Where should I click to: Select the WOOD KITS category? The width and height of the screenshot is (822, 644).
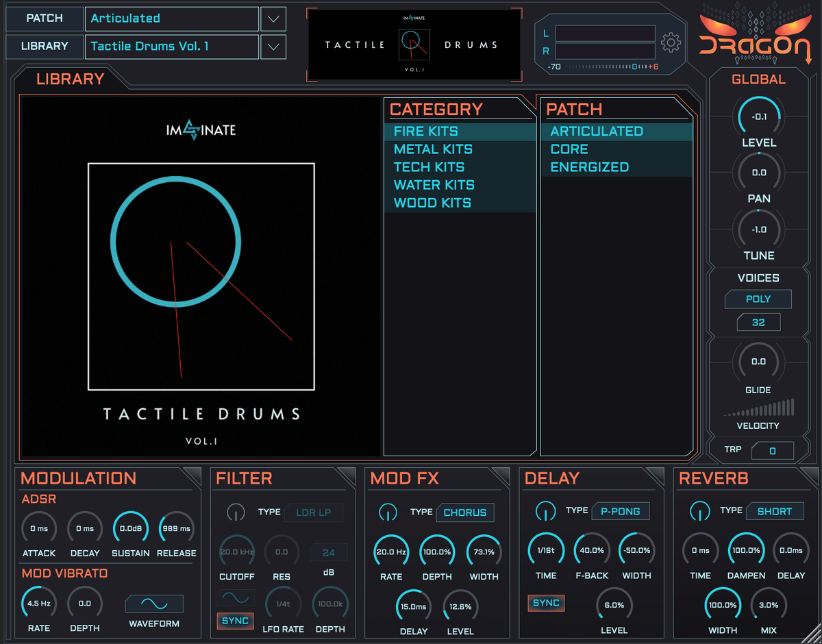click(x=460, y=203)
